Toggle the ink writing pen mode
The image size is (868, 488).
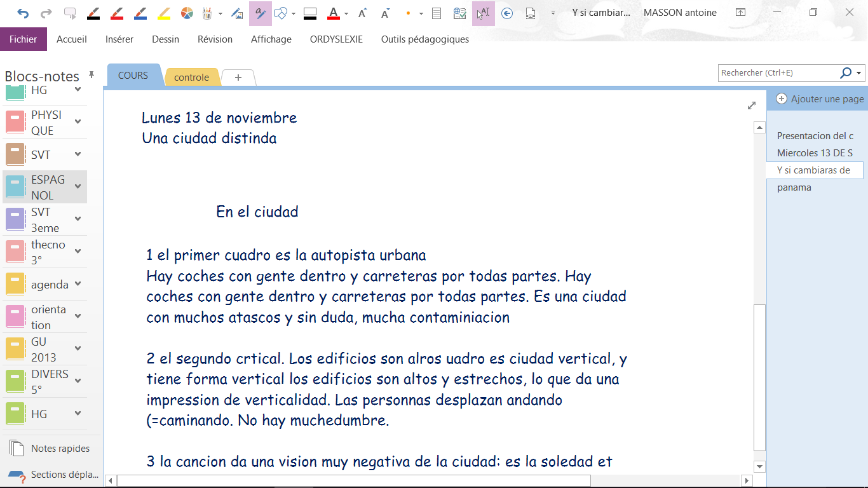click(x=261, y=13)
